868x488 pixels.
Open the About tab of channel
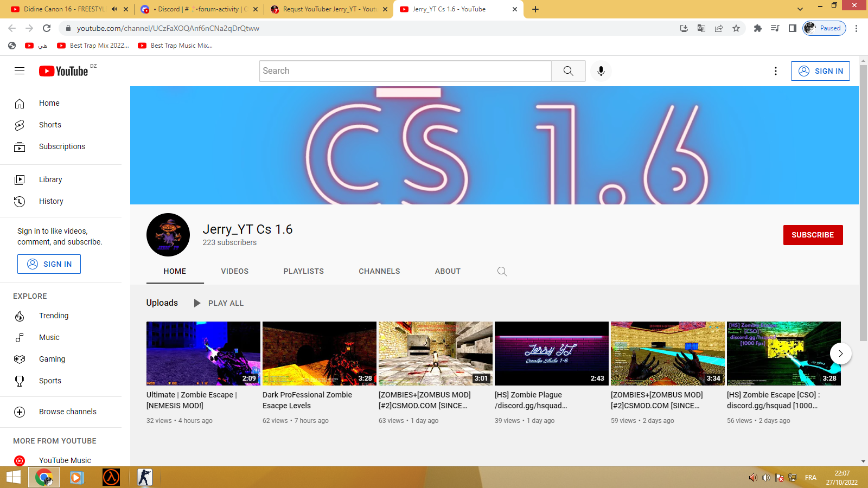448,272
